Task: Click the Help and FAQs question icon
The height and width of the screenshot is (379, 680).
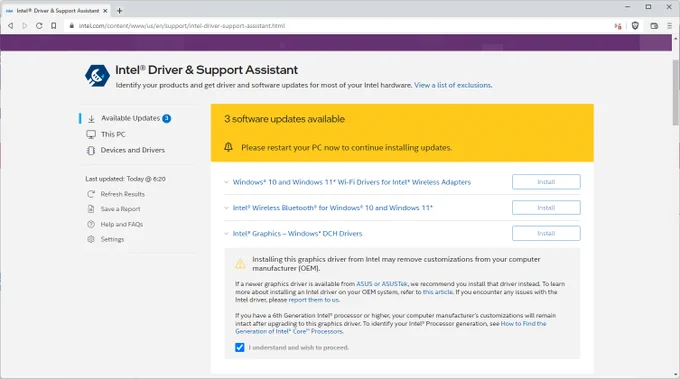Action: pyautogui.click(x=91, y=224)
